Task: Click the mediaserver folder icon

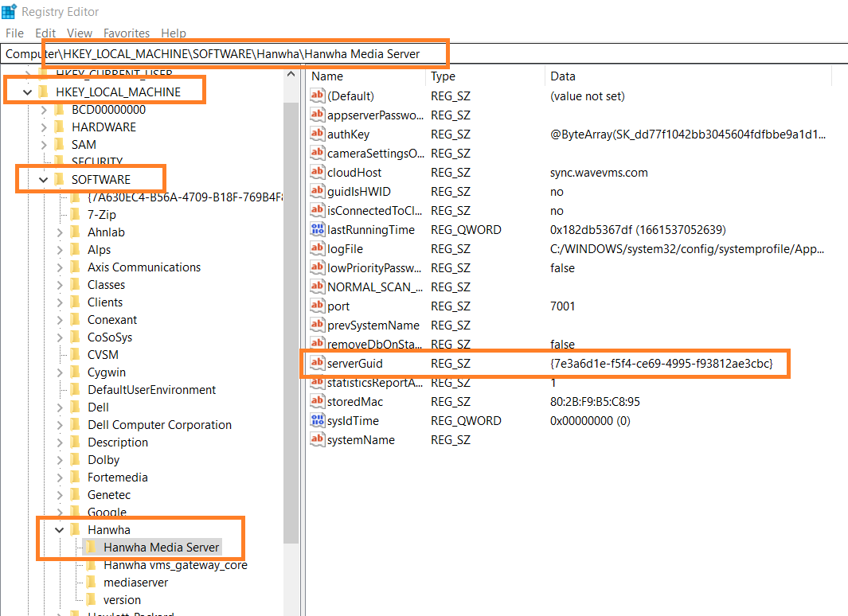Action: tap(92, 583)
